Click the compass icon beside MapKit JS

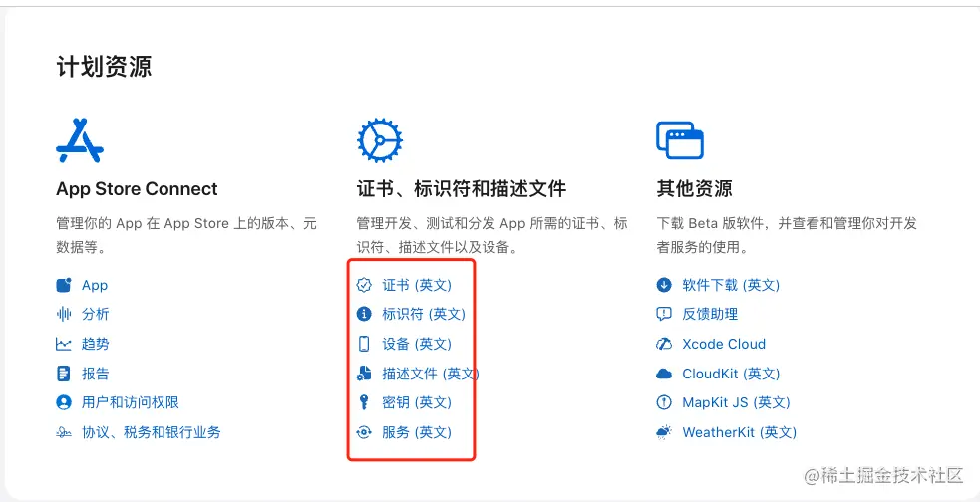click(664, 402)
